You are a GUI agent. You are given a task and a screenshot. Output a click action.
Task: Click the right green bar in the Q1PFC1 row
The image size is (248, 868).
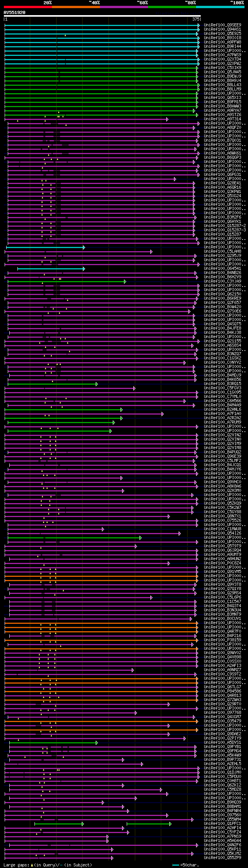coord(149,824)
